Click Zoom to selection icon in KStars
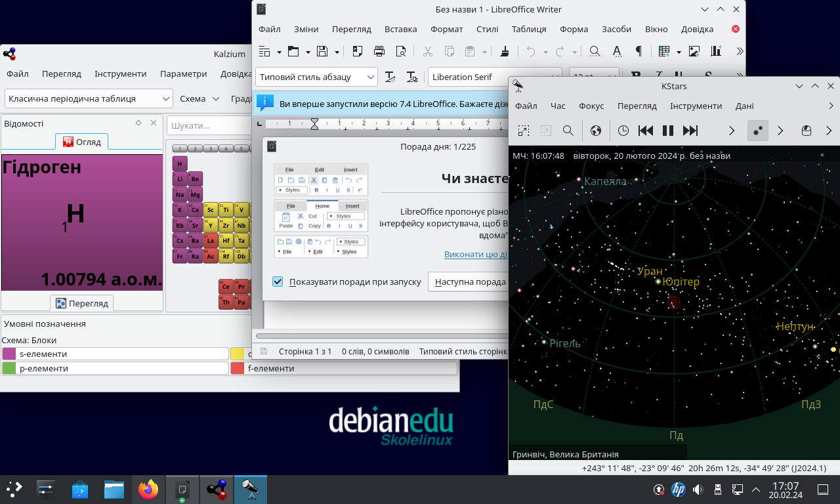This screenshot has width=840, height=504. [523, 131]
